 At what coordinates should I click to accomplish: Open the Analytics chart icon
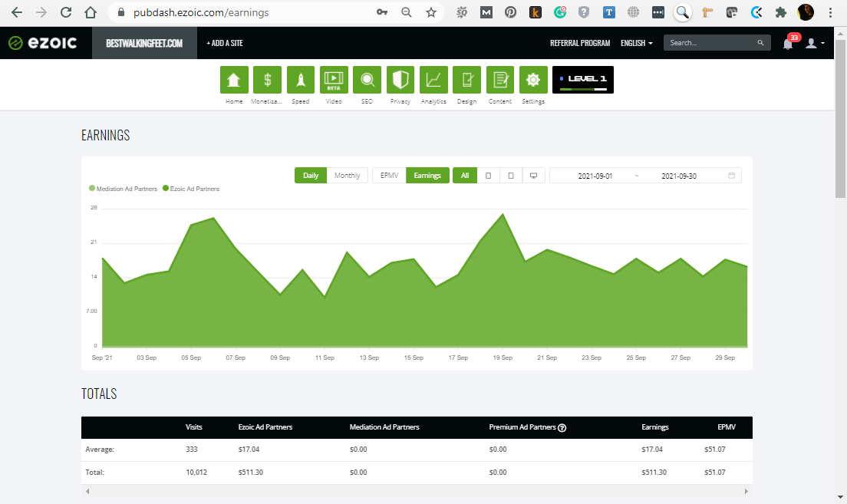coord(433,80)
